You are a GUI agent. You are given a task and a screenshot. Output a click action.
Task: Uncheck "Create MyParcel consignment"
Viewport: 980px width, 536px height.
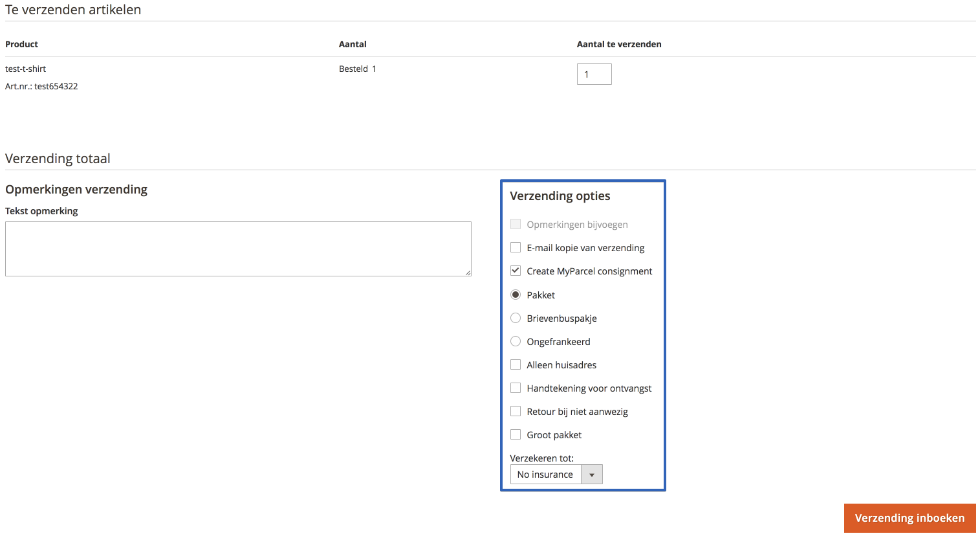[x=516, y=271]
